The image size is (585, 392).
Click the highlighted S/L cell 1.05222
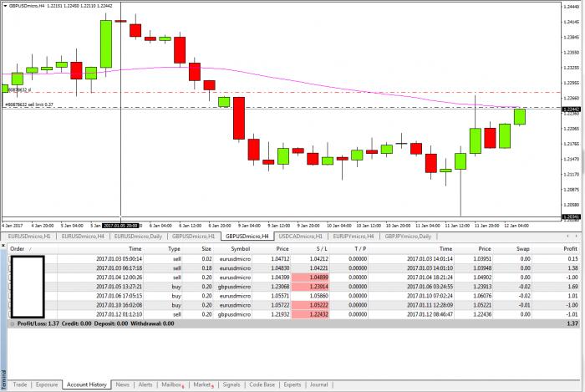310,305
